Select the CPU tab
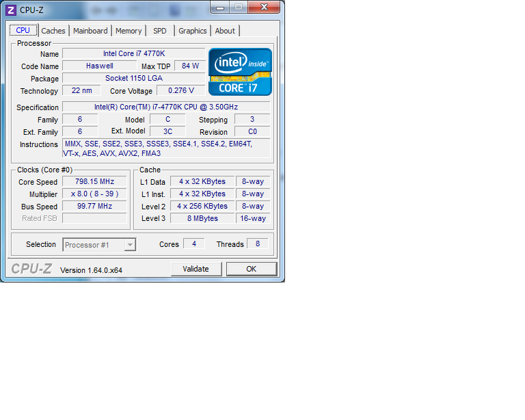 [x=23, y=30]
